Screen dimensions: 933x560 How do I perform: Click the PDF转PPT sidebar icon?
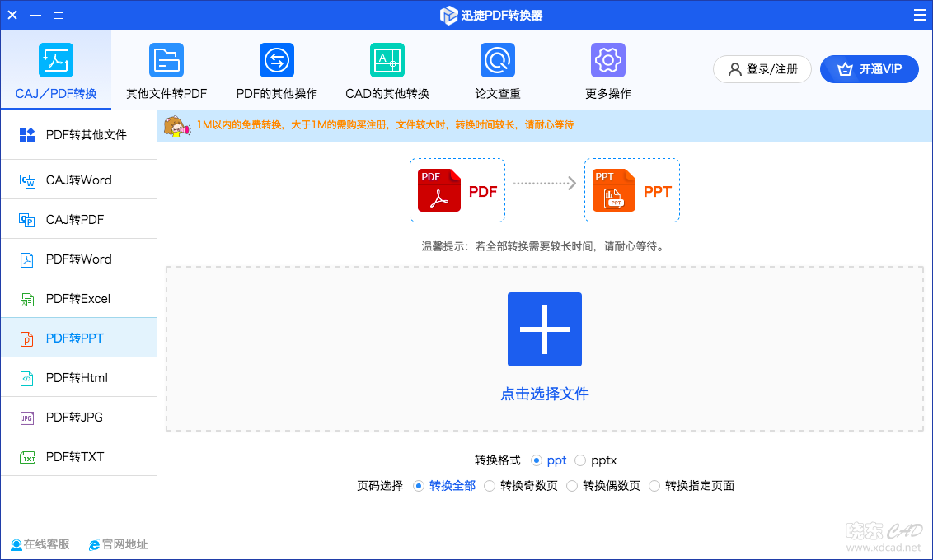point(26,338)
